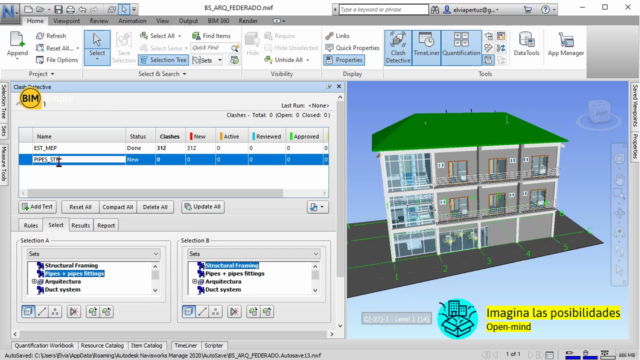The image size is (640, 360).
Task: Open the Clash Detective tool
Action: point(398,47)
